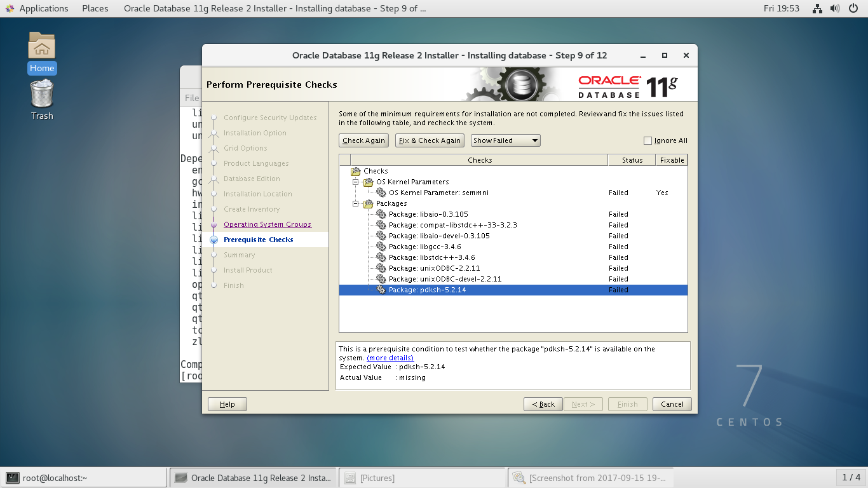Click gear icon beside libaio-devel-0.3.105
This screenshot has height=488, width=868.
381,236
